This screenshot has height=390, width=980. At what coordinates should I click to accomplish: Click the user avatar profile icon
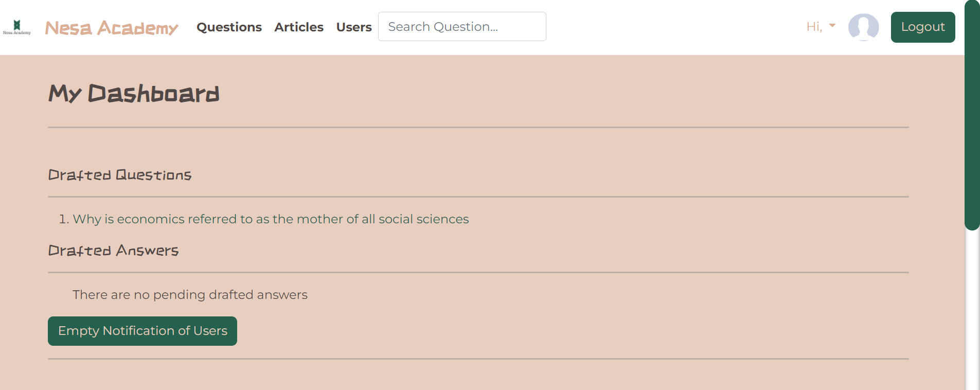863,27
